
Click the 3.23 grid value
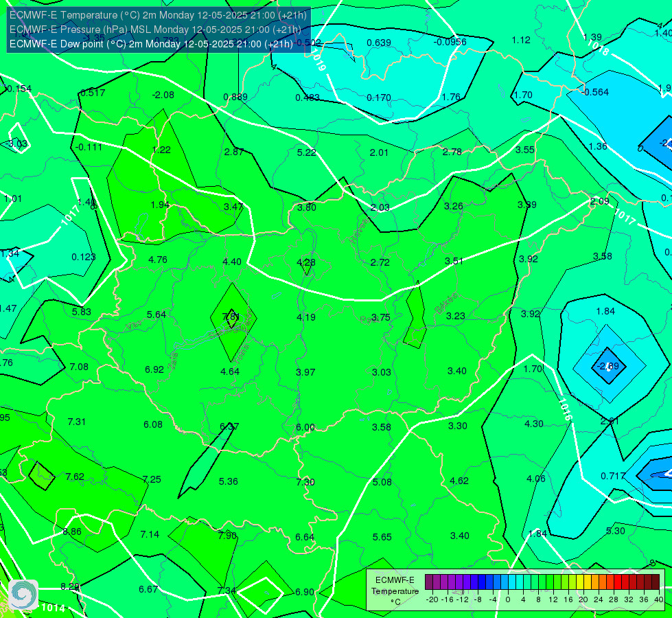(455, 316)
